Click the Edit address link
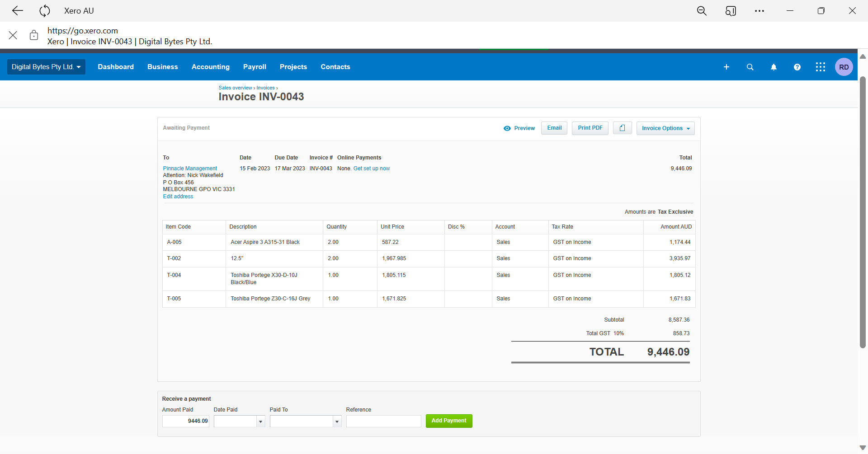 [x=178, y=197]
